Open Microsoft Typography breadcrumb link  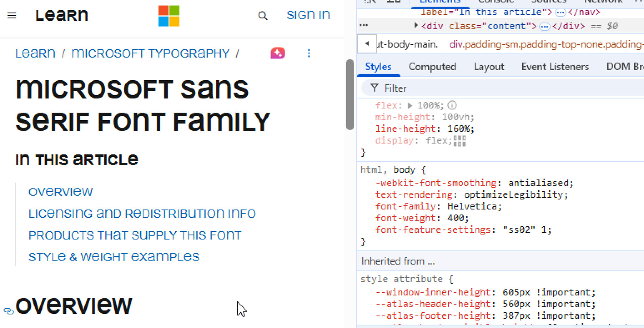150,53
